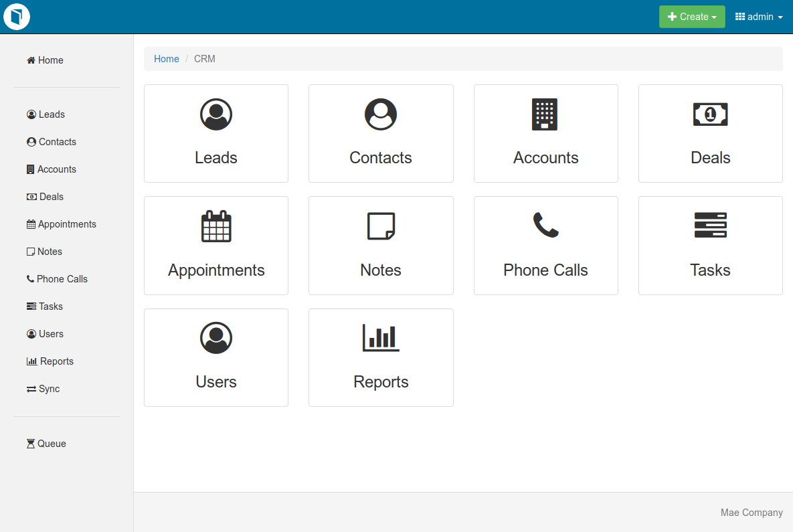Open Contacts from the sidebar icon
This screenshot has height=532, width=793.
pyautogui.click(x=31, y=142)
